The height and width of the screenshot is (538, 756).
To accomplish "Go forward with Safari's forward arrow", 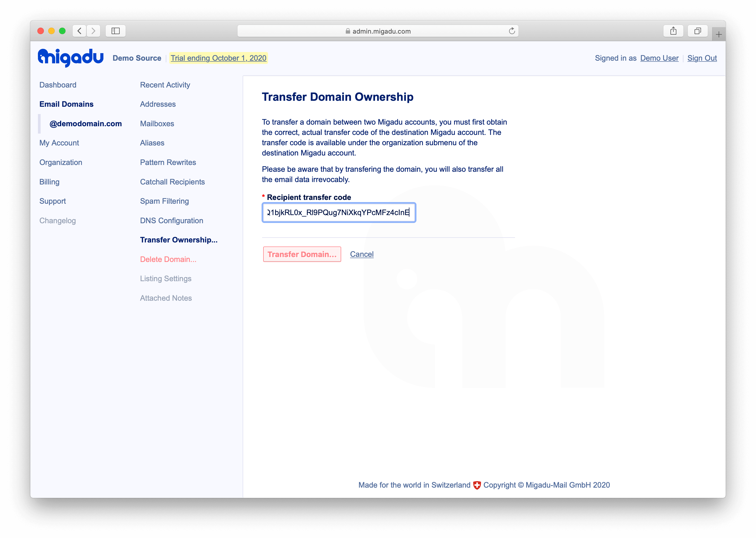I will (x=93, y=31).
